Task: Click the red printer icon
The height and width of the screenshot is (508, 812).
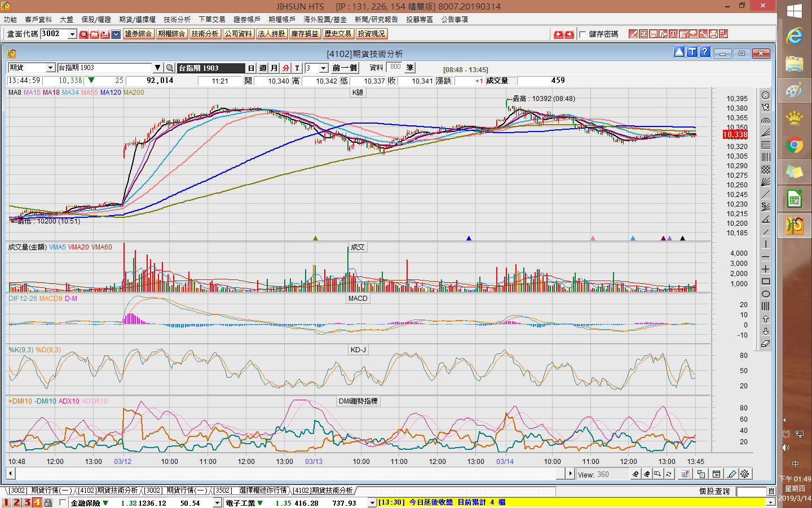Action: point(713,34)
